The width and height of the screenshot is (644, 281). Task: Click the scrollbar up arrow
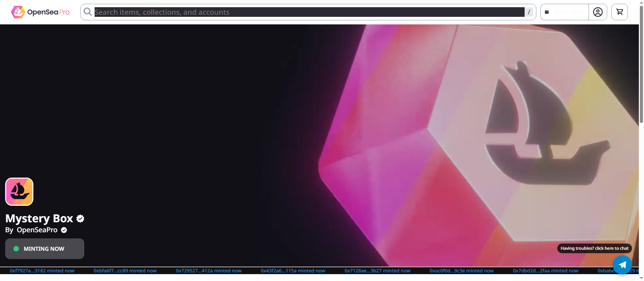pyautogui.click(x=641, y=2)
